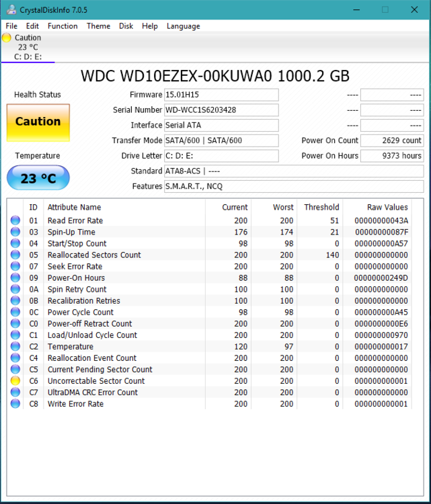Click the 23 °C temperature button

click(38, 178)
